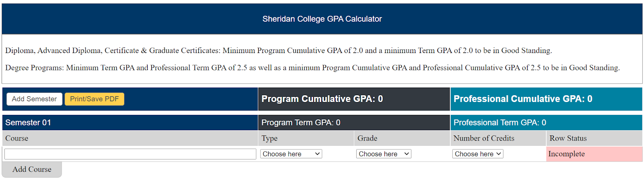Click the pink Incomplete row status cell

(x=594, y=154)
